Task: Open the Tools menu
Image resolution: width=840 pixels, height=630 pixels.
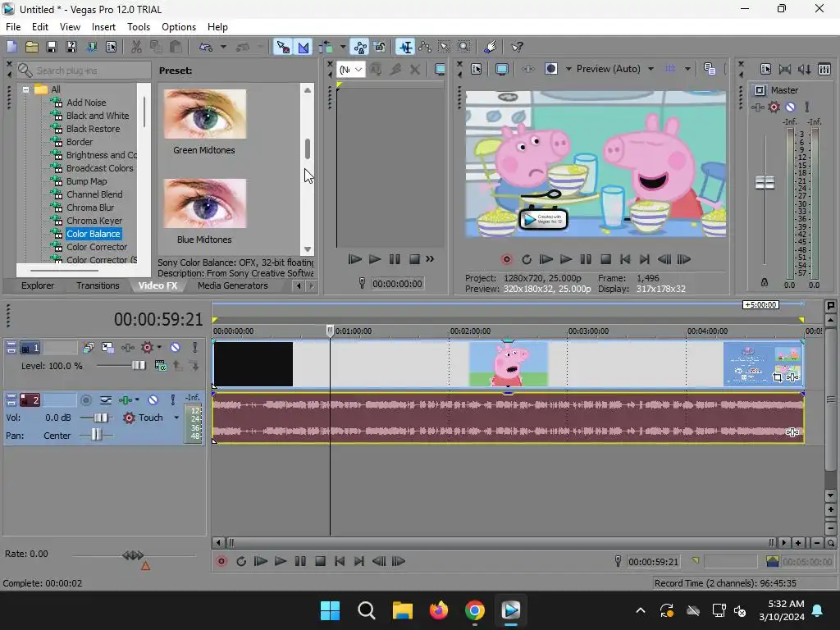Action: [x=138, y=27]
